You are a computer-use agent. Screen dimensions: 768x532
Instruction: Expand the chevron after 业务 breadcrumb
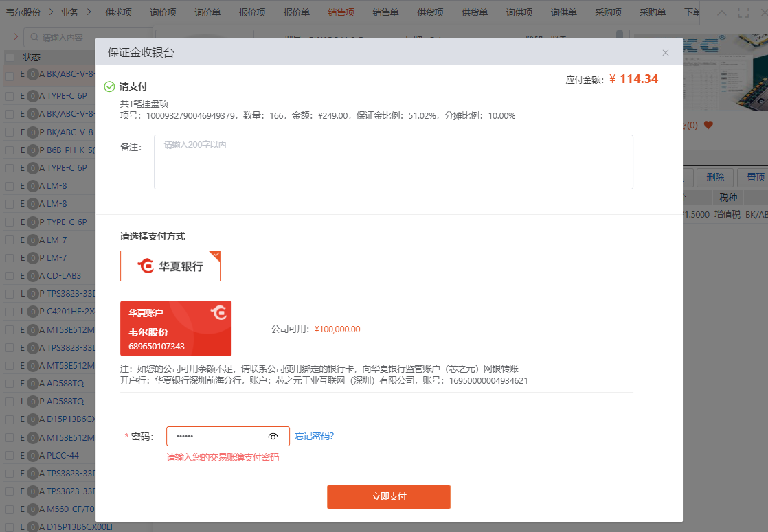click(x=89, y=12)
